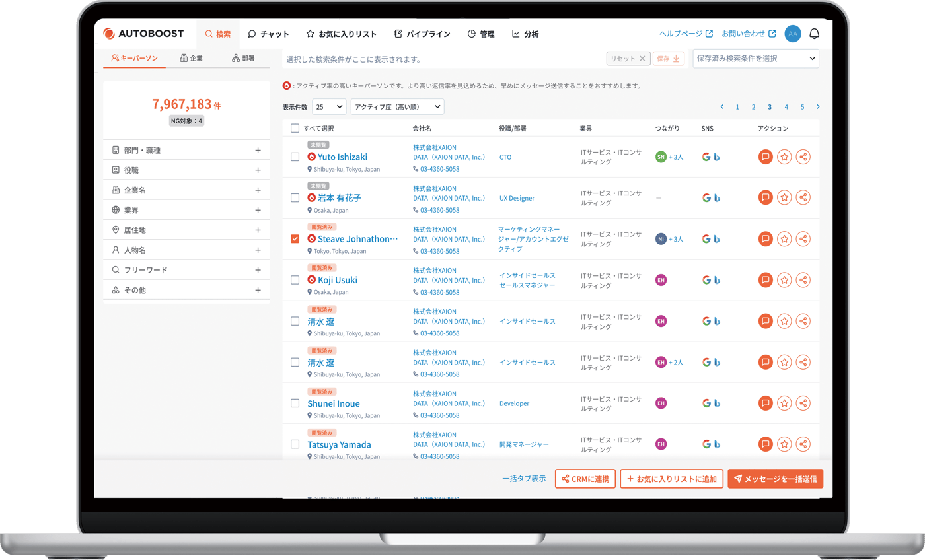Click SN connection badge for Yuto Ishizaki
Image resolution: width=925 pixels, height=560 pixels.
click(x=661, y=157)
